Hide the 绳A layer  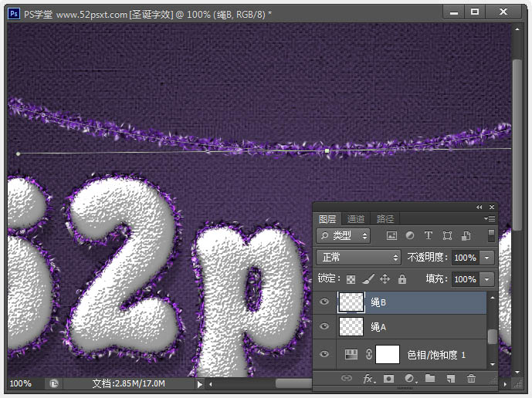tap(324, 328)
